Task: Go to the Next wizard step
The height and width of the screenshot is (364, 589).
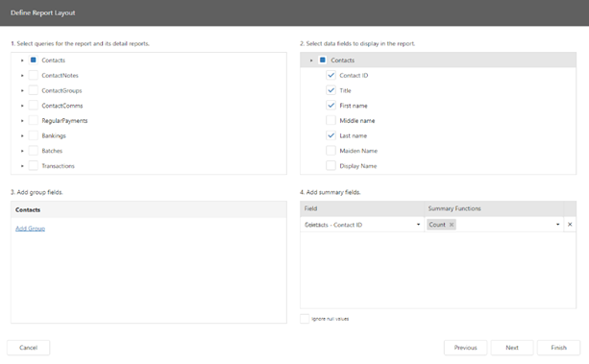Action: (x=512, y=348)
